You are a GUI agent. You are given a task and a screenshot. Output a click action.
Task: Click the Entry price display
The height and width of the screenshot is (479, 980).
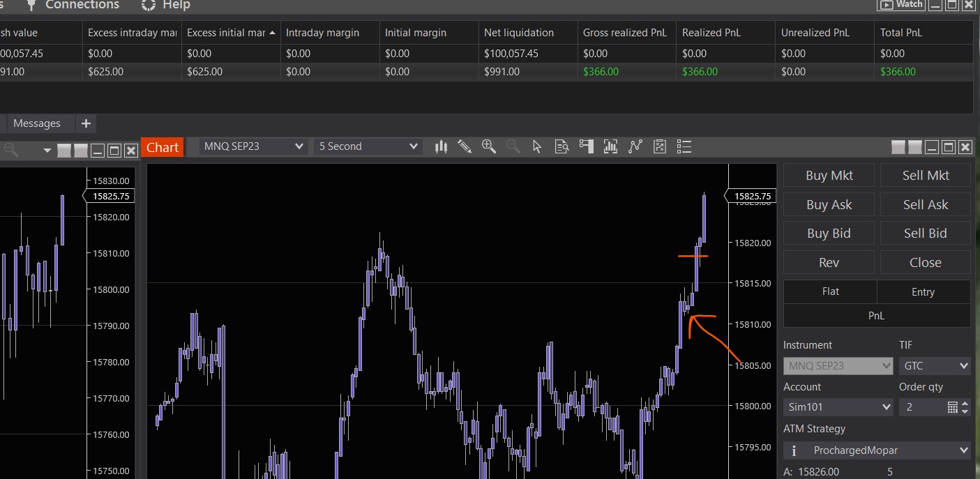pos(924,291)
